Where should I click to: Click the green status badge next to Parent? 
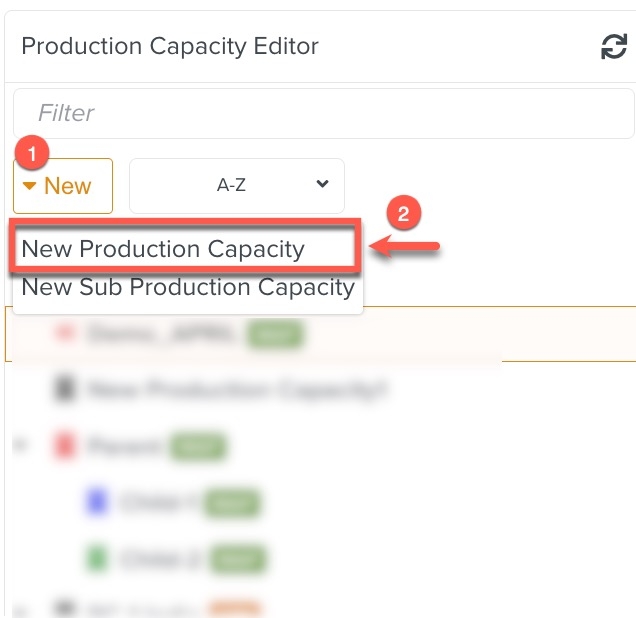tap(199, 446)
